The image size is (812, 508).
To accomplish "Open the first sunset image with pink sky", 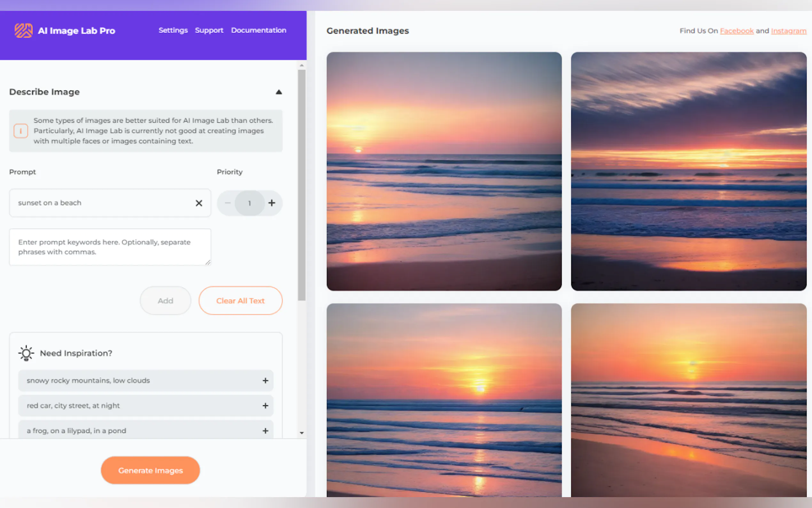I will (444, 171).
